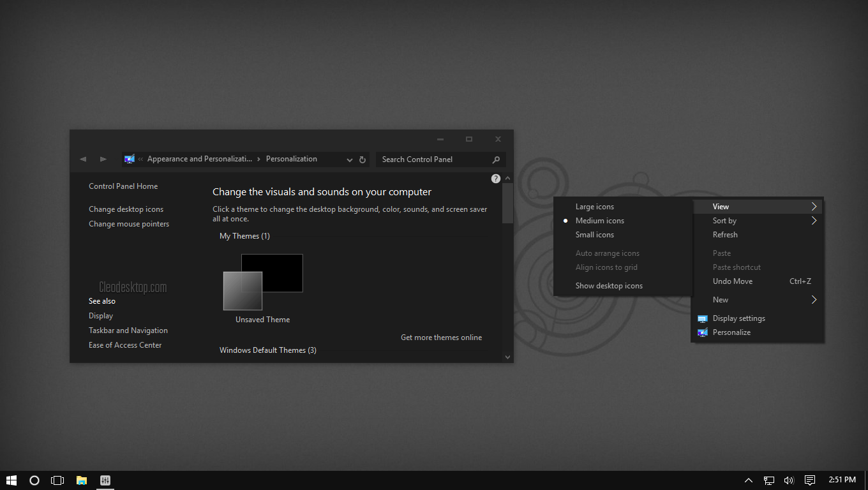Click the volume speaker tray icon
Image resolution: width=868 pixels, height=490 pixels.
(789, 480)
